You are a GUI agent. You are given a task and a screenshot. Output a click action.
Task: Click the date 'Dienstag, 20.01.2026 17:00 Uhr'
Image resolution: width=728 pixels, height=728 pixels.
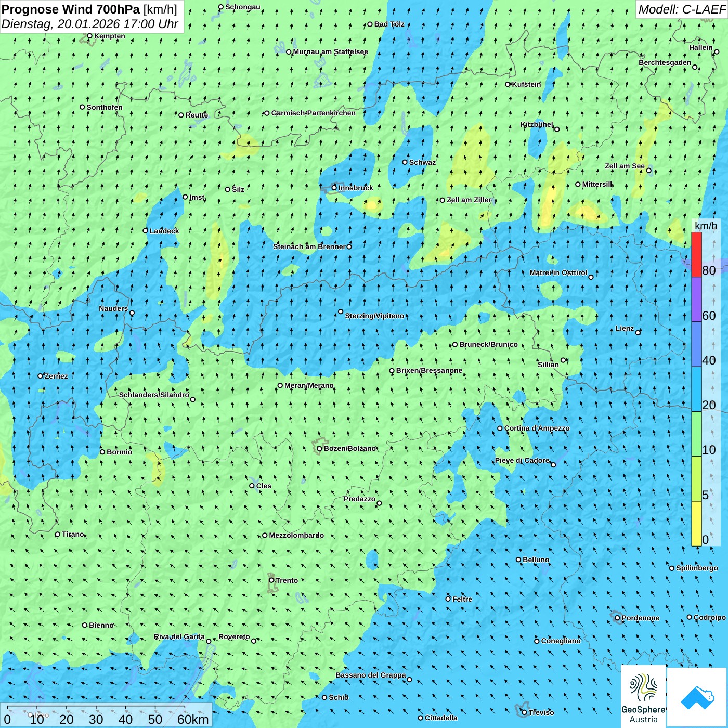coord(90,24)
